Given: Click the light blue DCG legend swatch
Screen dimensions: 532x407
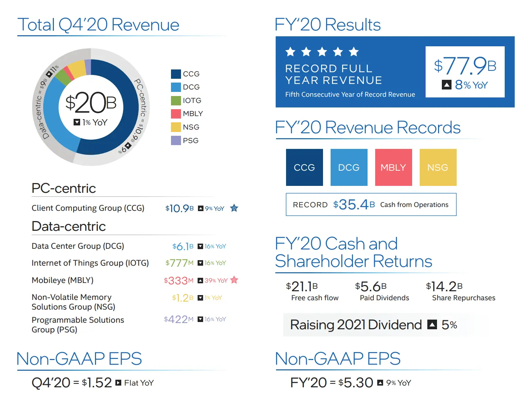Looking at the screenshot, I should [176, 87].
